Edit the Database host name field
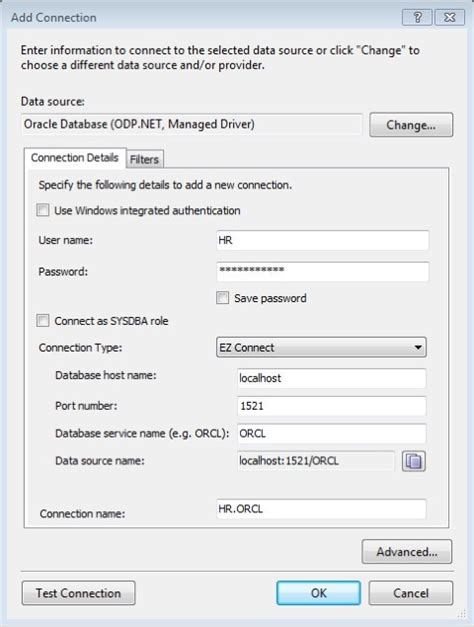 pyautogui.click(x=332, y=378)
